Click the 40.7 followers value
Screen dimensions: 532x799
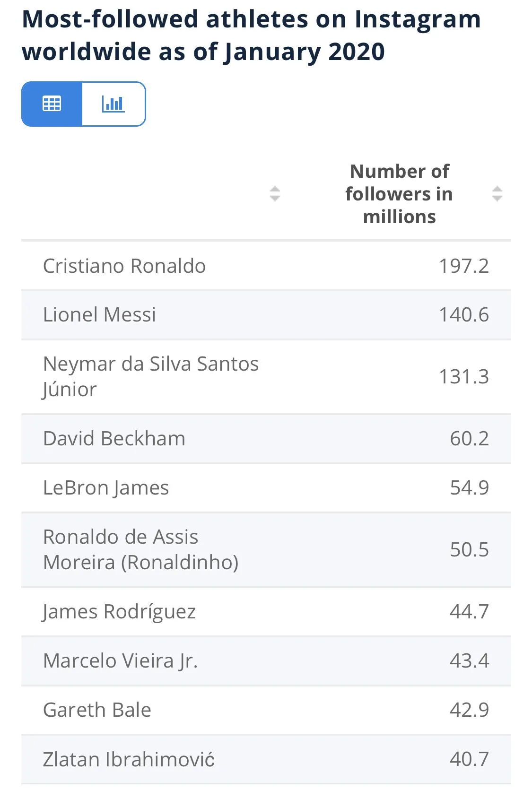tap(469, 759)
